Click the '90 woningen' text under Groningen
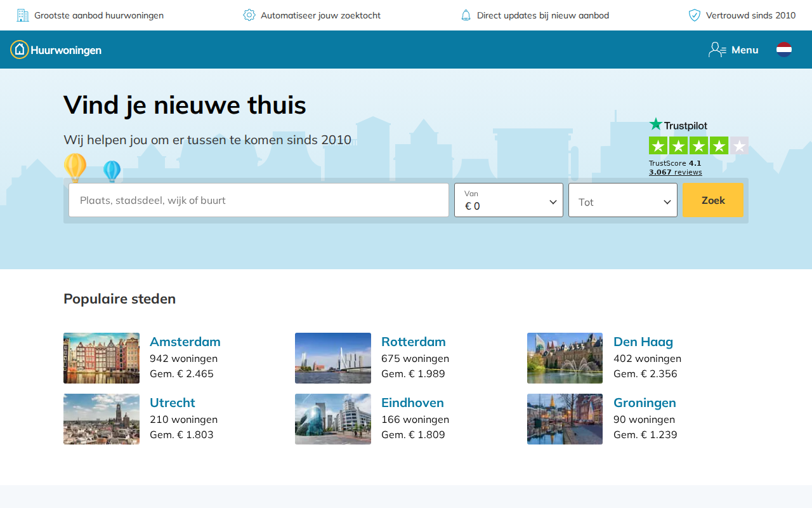 click(644, 419)
